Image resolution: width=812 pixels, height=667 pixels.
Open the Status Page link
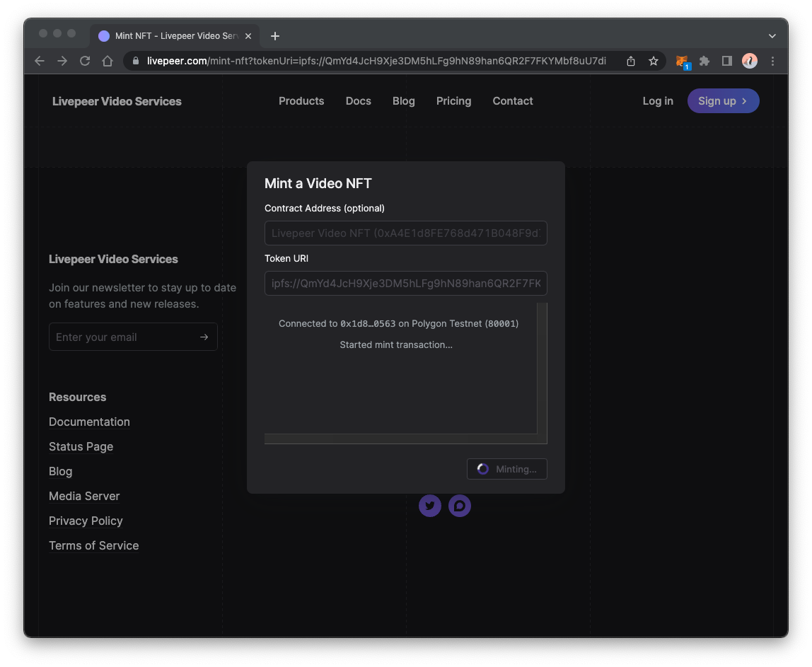81,446
